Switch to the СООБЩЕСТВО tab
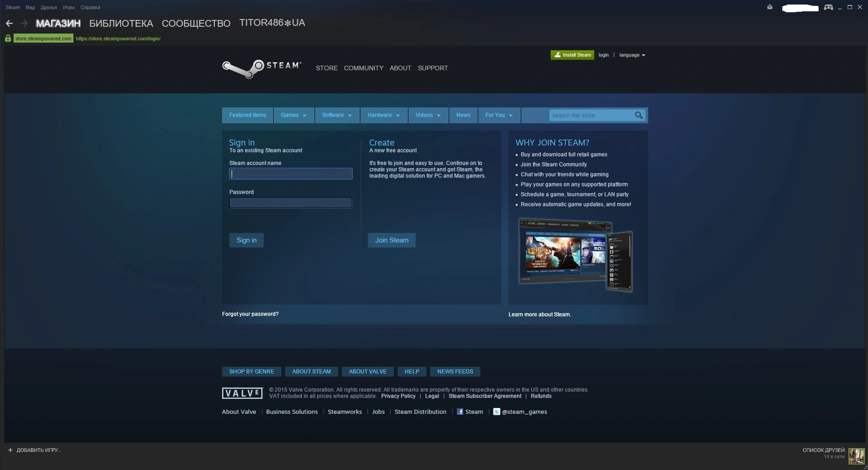 pos(196,23)
